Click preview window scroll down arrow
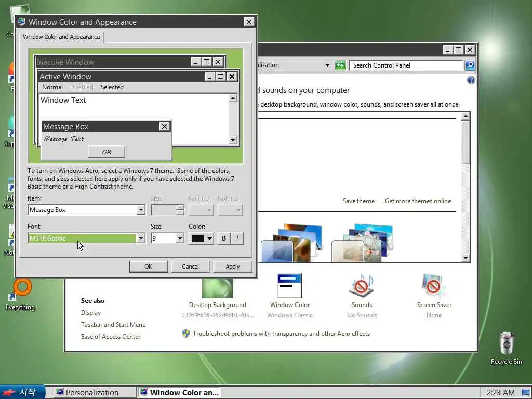 coord(233,140)
